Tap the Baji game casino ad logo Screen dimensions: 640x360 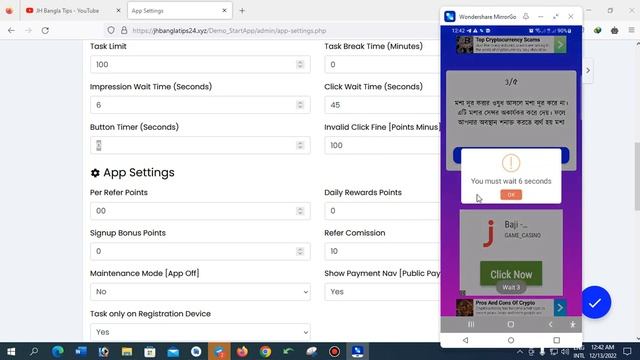(489, 233)
